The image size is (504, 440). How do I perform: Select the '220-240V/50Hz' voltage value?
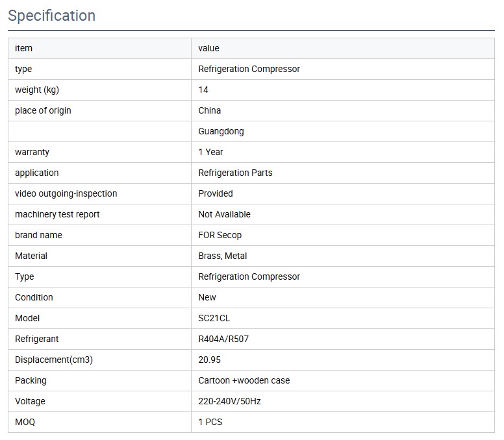[229, 401]
